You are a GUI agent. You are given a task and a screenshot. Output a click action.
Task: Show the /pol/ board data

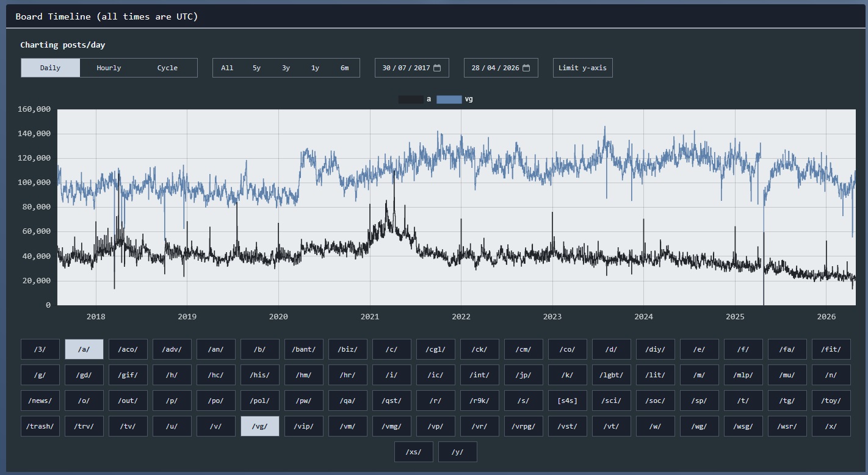(260, 401)
